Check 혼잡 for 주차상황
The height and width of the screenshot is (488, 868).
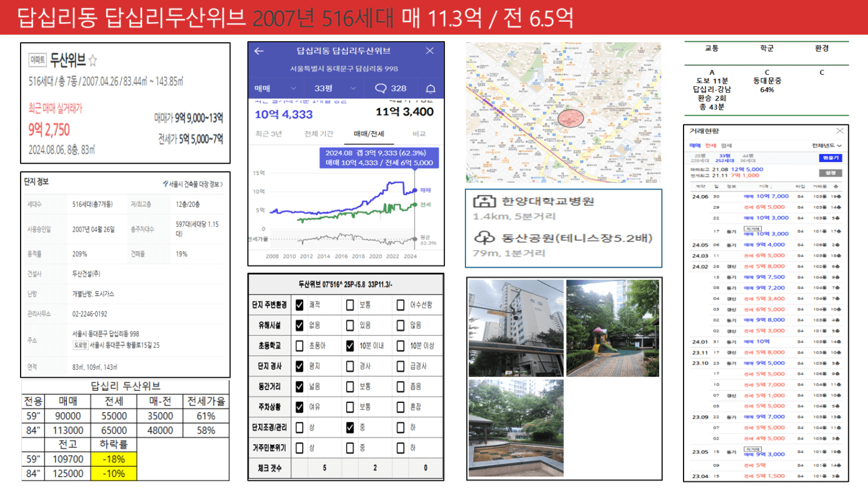point(401,407)
